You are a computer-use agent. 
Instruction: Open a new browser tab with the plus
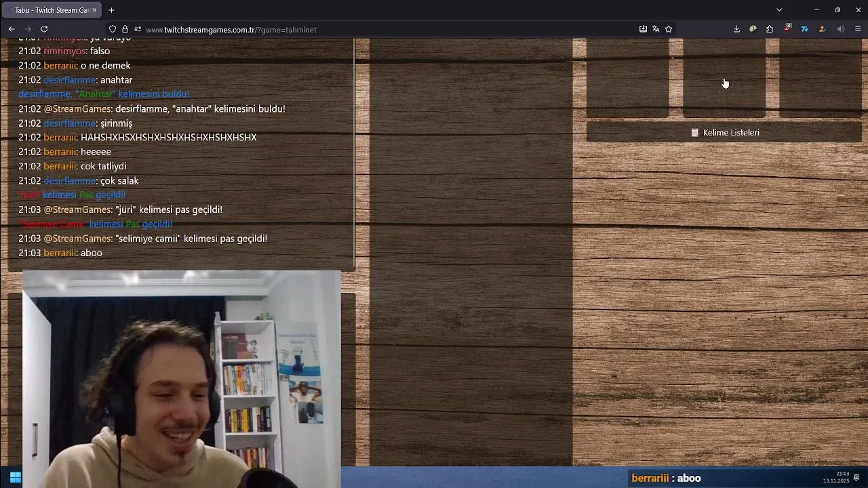point(111,10)
